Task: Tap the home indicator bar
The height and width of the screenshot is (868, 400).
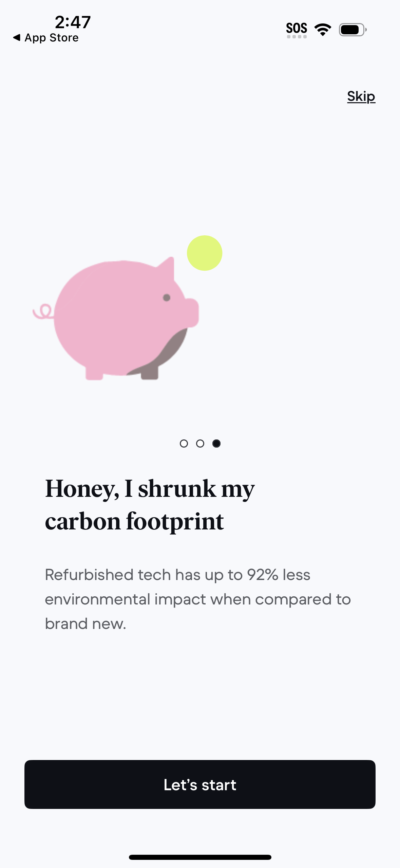Action: click(200, 857)
